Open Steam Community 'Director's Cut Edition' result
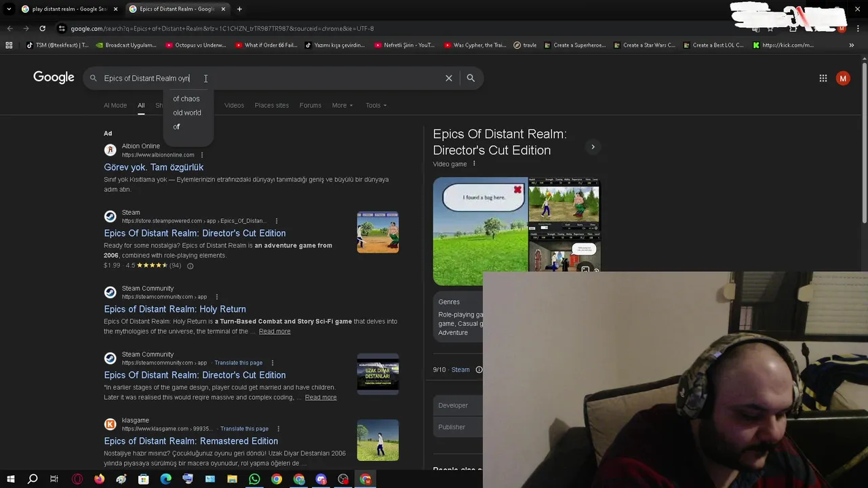868x488 pixels. (195, 375)
